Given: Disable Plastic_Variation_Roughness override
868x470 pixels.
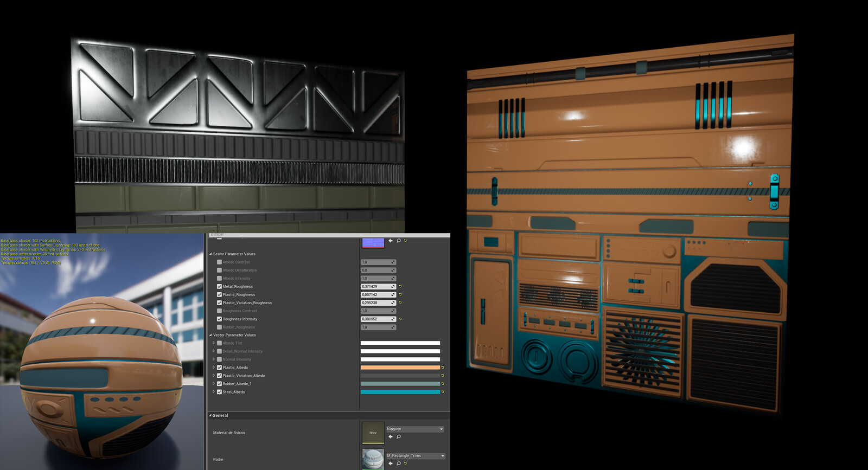Looking at the screenshot, I should pyautogui.click(x=219, y=302).
